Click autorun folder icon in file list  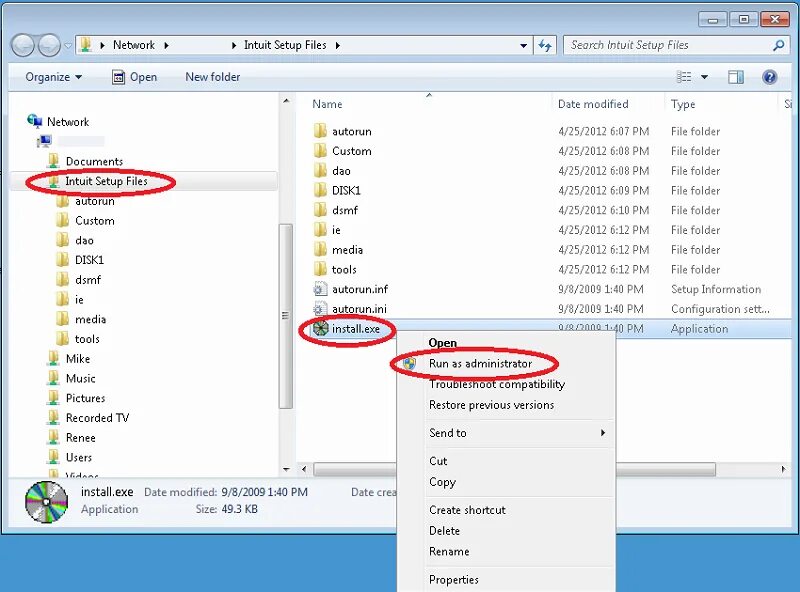pyautogui.click(x=320, y=131)
